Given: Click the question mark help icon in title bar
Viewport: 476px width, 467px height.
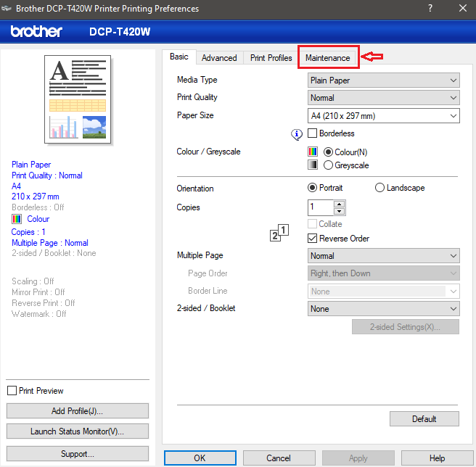Looking at the screenshot, I should (x=430, y=8).
